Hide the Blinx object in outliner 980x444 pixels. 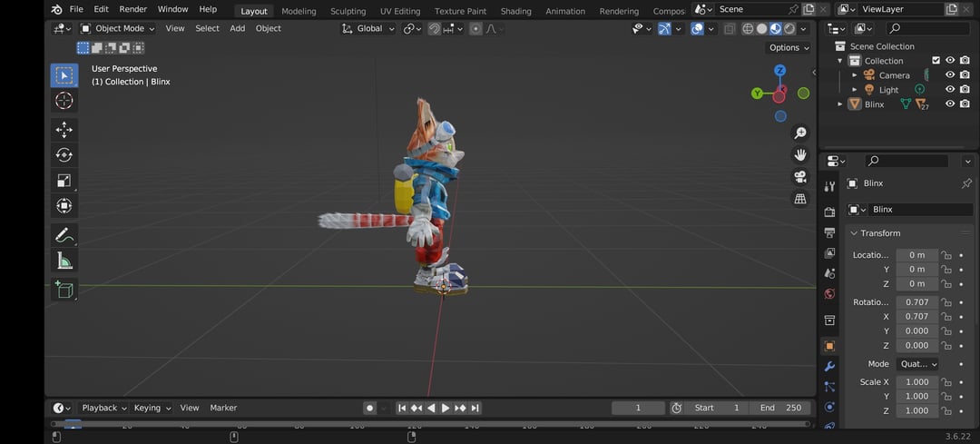[x=950, y=104]
